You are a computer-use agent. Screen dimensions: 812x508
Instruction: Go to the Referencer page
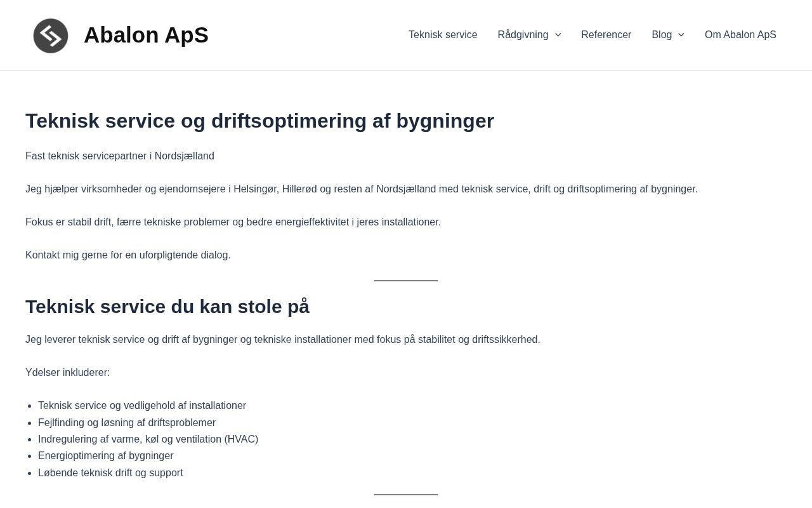[x=606, y=35]
